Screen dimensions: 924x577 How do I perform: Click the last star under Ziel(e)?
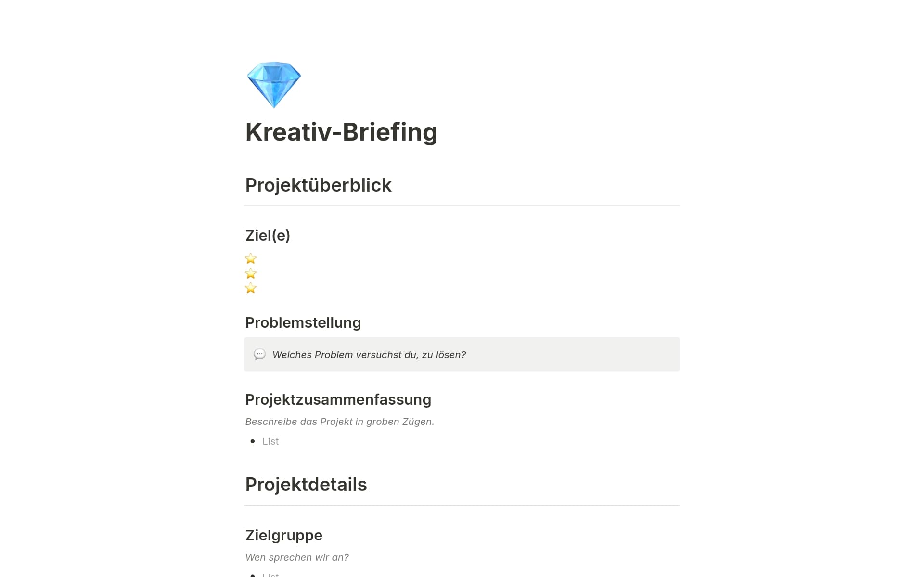point(251,288)
